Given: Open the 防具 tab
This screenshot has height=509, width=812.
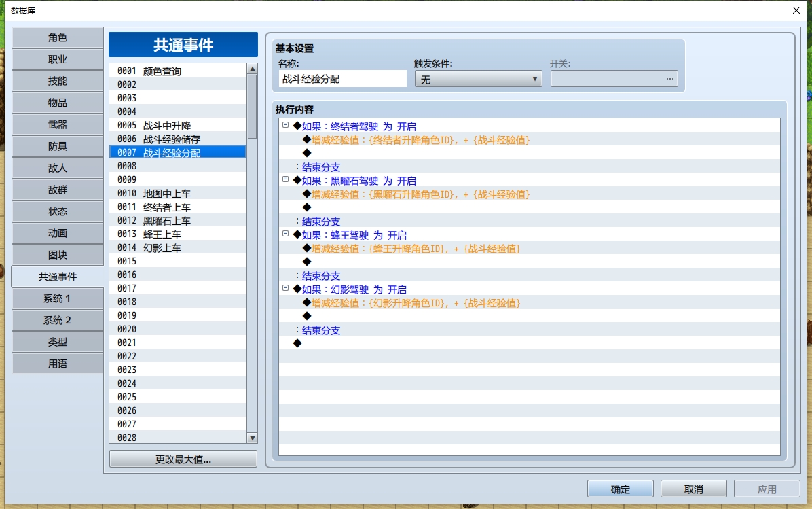Looking at the screenshot, I should pyautogui.click(x=58, y=146).
